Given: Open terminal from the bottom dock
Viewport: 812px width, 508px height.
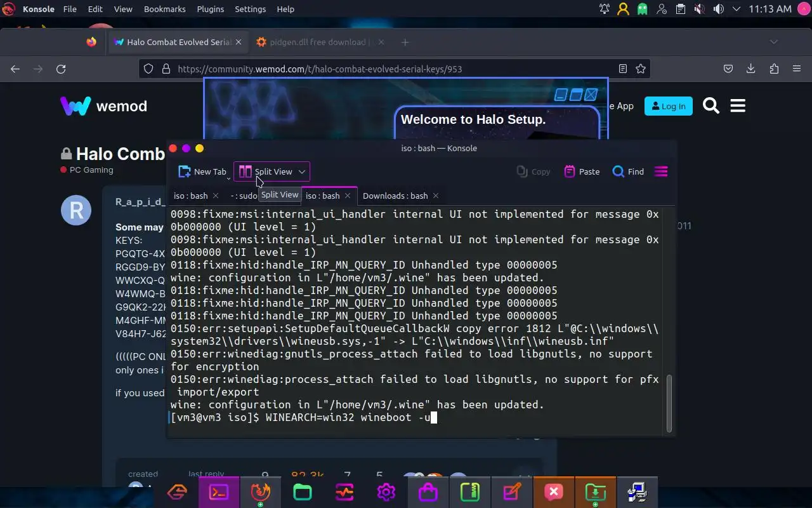Looking at the screenshot, I should 219,492.
